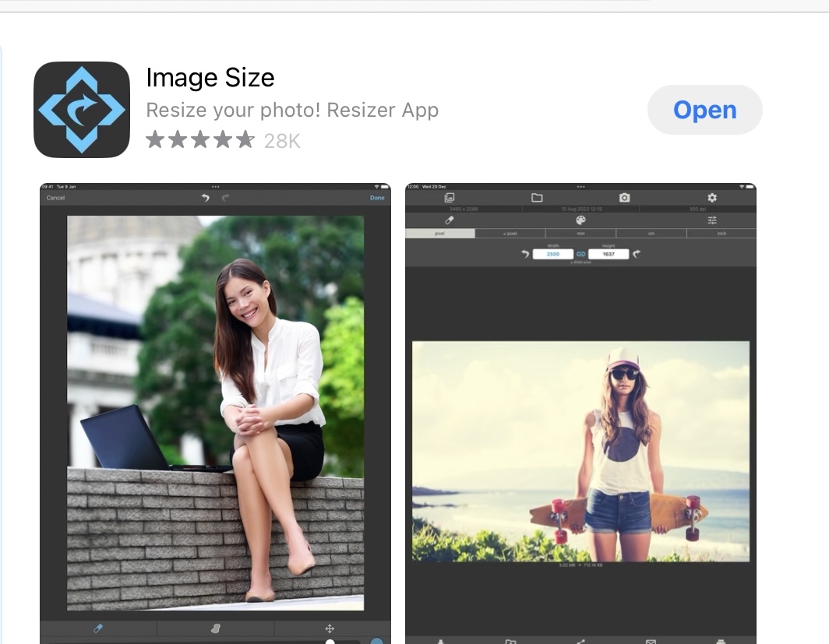The image size is (829, 644).
Task: Click the adjustment sliders icon below gear
Action: coord(712,220)
